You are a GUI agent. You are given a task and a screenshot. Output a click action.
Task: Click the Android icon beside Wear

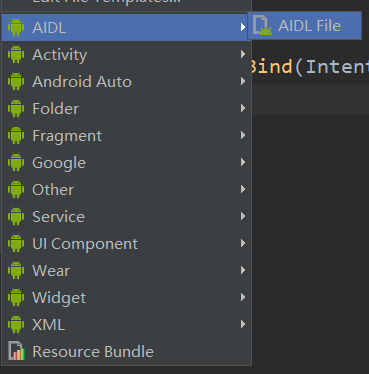(x=16, y=270)
